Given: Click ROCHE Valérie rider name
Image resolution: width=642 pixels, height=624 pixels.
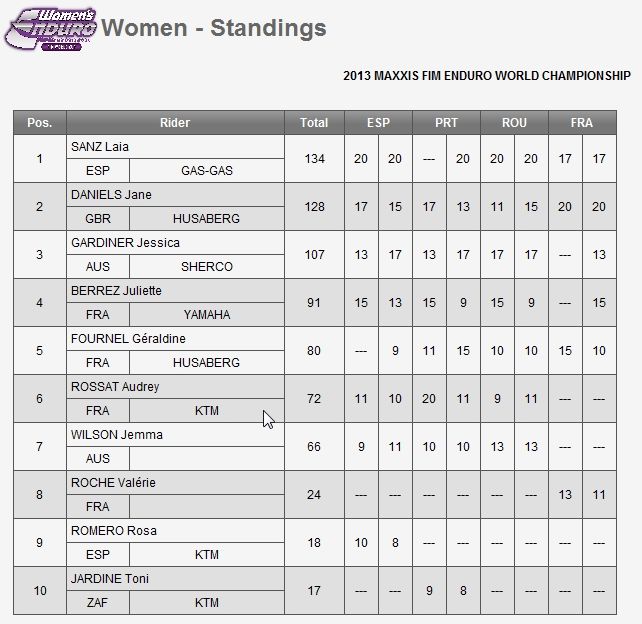Looking at the screenshot, I should coord(113,482).
